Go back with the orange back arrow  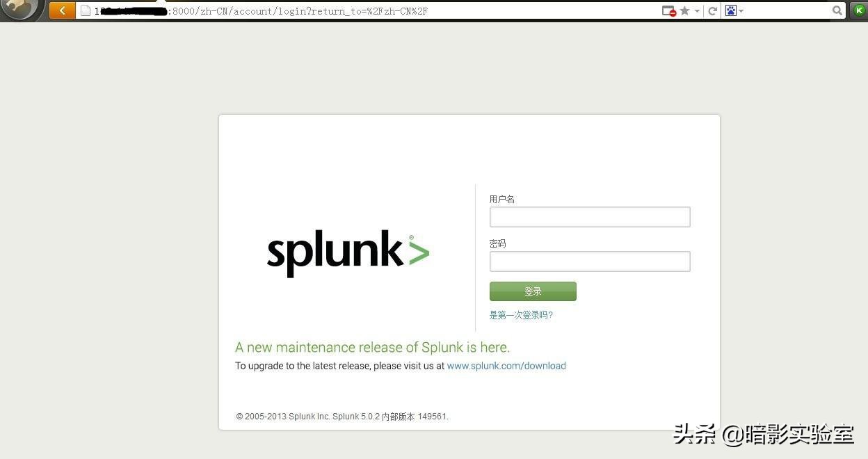click(63, 10)
